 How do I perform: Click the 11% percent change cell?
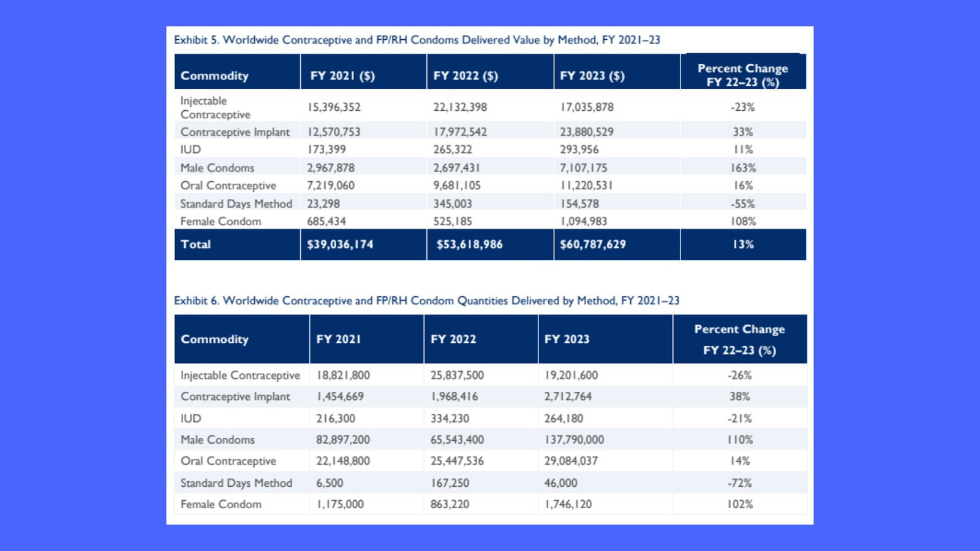coord(743,149)
